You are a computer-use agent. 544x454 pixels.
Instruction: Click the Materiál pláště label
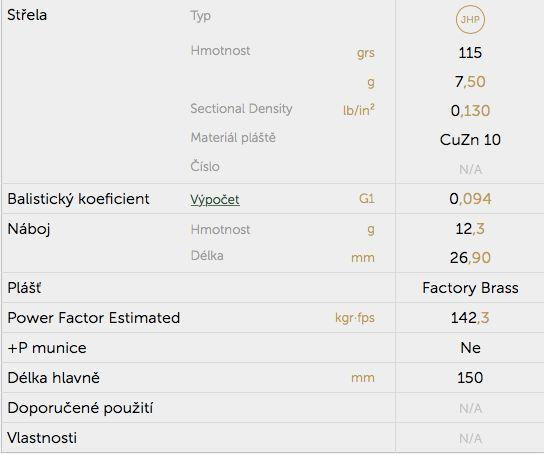[x=233, y=138]
